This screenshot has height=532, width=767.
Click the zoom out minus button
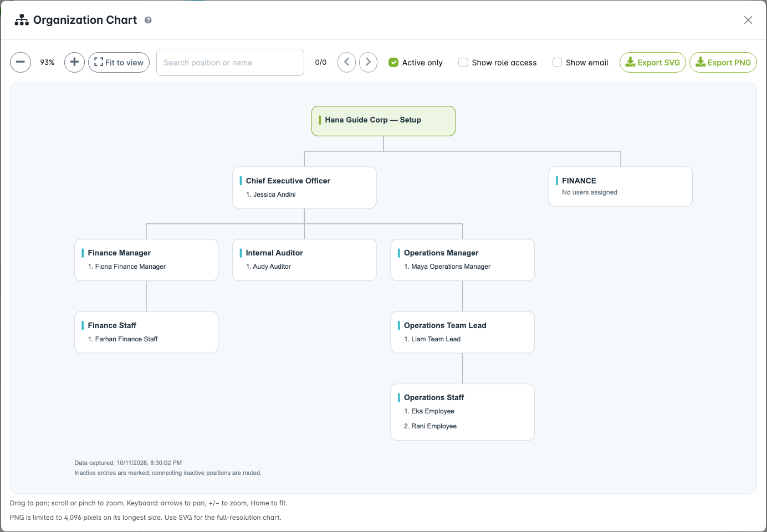(x=21, y=62)
